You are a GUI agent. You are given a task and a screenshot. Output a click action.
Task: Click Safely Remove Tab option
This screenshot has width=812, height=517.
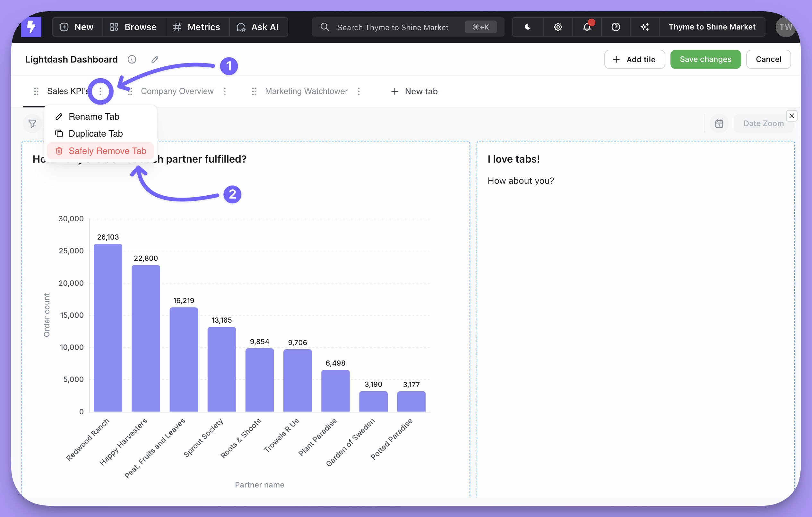(107, 151)
